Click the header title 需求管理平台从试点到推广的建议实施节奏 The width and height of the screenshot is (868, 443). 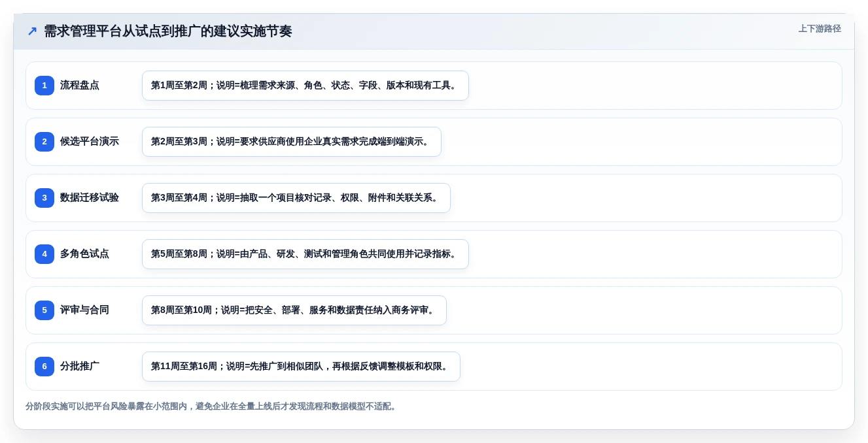coord(168,31)
